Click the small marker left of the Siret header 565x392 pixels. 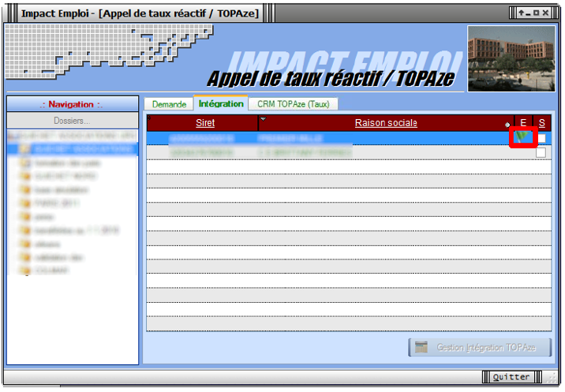149,118
